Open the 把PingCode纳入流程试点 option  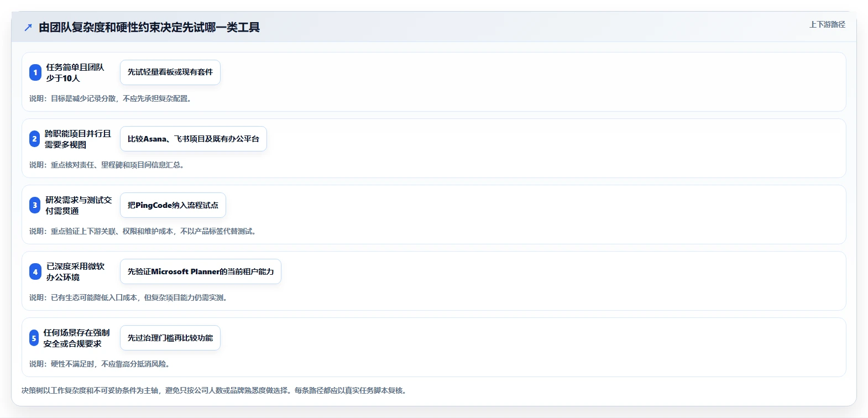click(x=173, y=205)
